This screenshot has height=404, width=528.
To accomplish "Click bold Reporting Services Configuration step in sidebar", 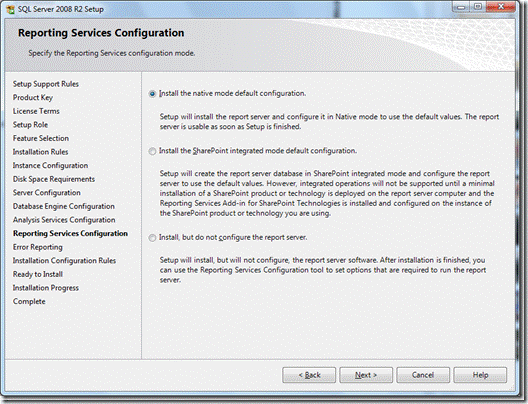I will (x=70, y=233).
